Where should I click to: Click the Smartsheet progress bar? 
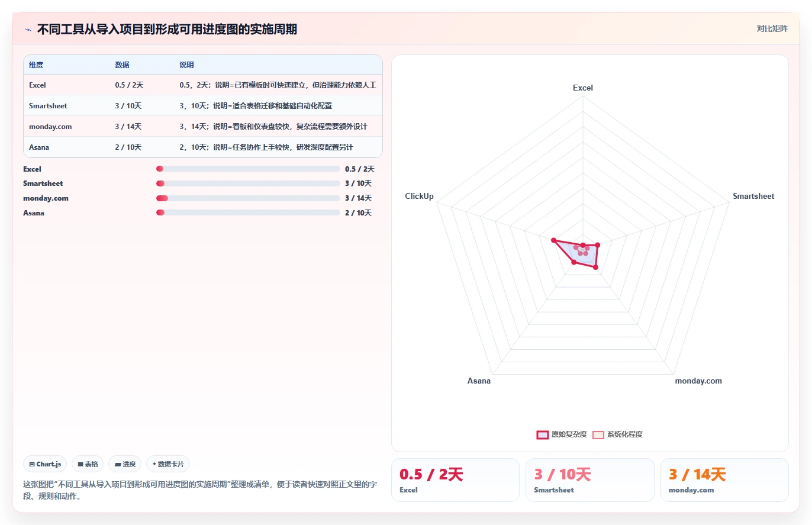click(x=248, y=183)
